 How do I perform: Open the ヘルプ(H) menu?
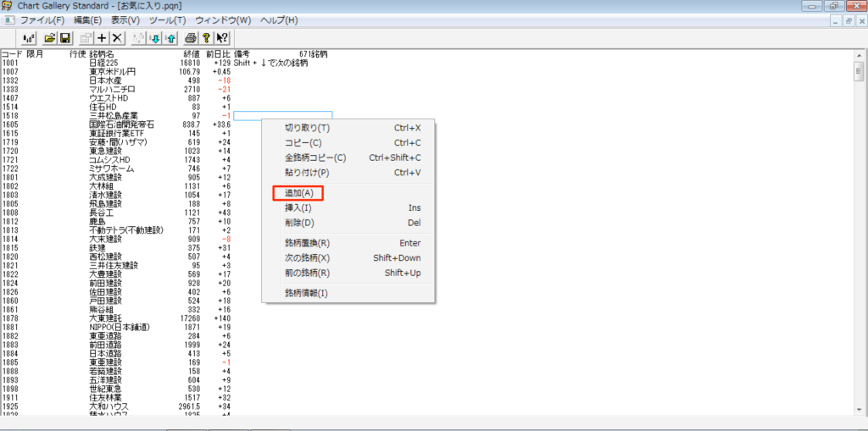[279, 20]
